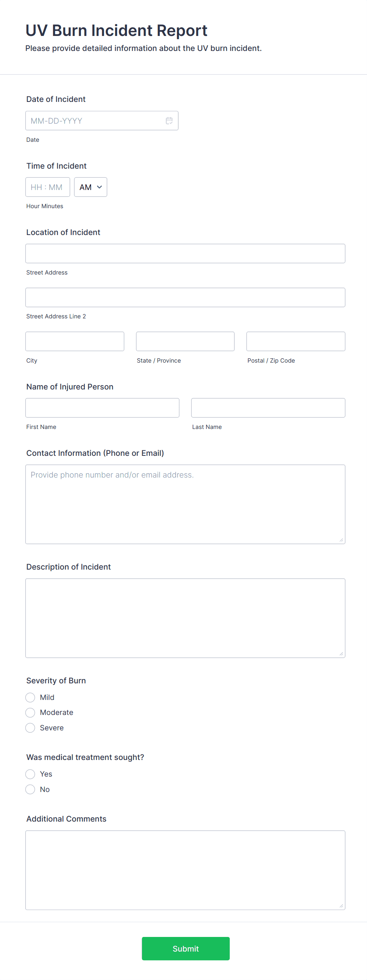Choose No for medical treatment sought
367x980 pixels.
click(x=30, y=789)
